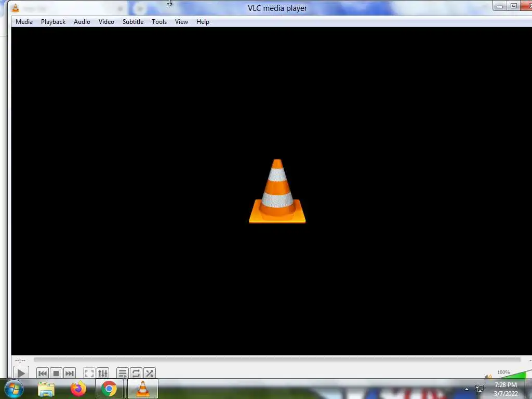Toggle loop repeat mode
The width and height of the screenshot is (532, 399).
coord(136,373)
